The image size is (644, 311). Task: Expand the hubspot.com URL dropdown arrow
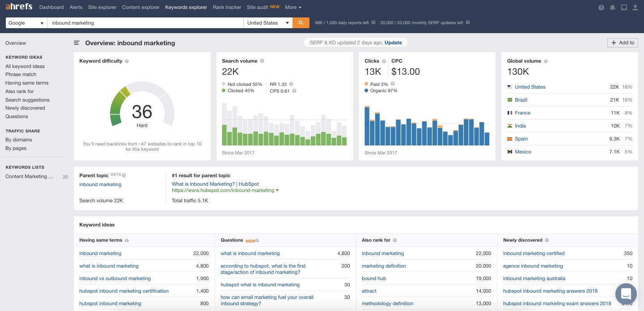point(277,191)
